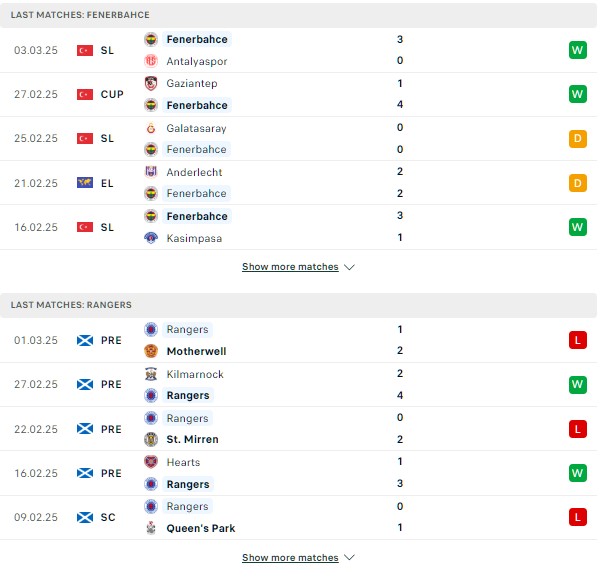Viewport: 600px width, 578px height.
Task: Click the D badge for Galatasaray match
Action: click(x=577, y=138)
